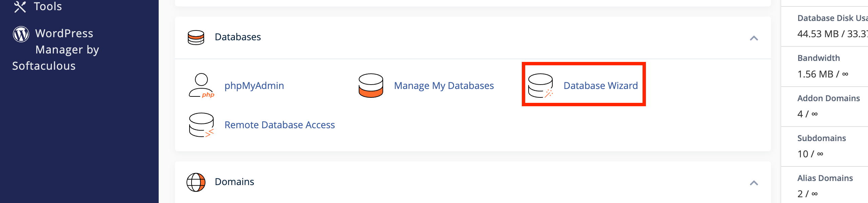Click the Tools wrench icon in sidebar
The image size is (868, 203).
[20, 5]
